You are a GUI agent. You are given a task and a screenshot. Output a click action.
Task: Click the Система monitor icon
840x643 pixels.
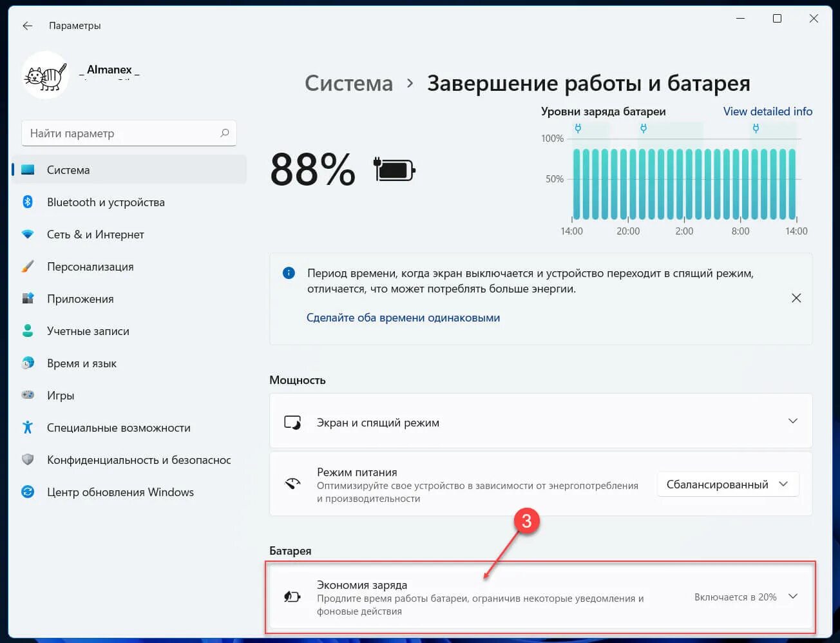tap(28, 170)
